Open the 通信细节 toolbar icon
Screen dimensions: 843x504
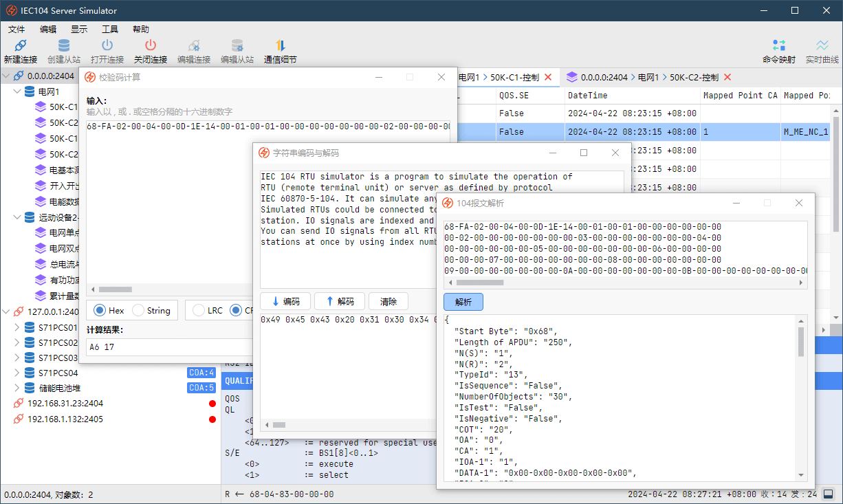(x=280, y=46)
